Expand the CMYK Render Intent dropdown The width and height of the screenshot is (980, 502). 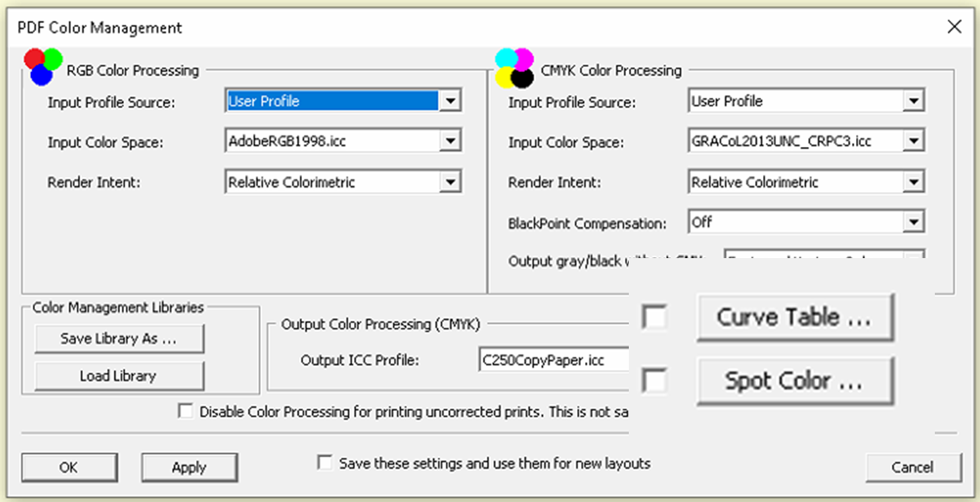tap(915, 181)
